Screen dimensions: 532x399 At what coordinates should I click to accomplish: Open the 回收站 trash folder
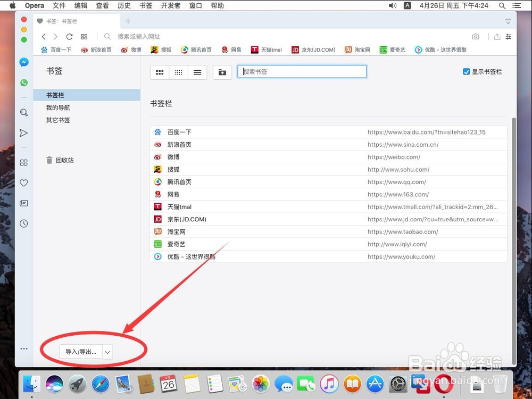pos(60,160)
